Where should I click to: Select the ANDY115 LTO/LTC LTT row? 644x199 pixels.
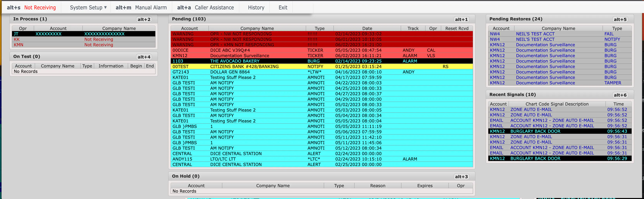click(x=322, y=159)
